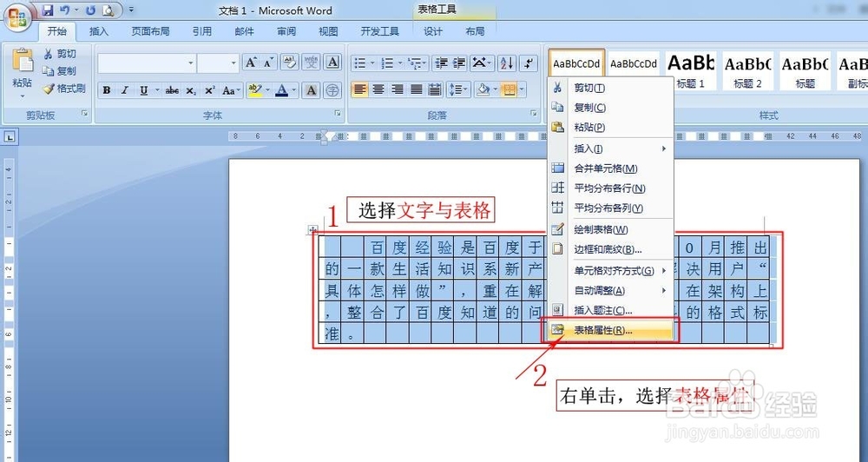Viewport: 868px width, 462px height.
Task: Toggle subscript formatting
Action: (x=191, y=90)
